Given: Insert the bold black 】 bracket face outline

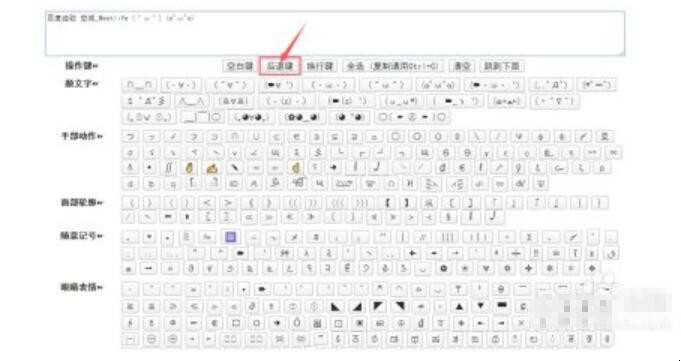Looking at the screenshot, I should (x=407, y=203).
